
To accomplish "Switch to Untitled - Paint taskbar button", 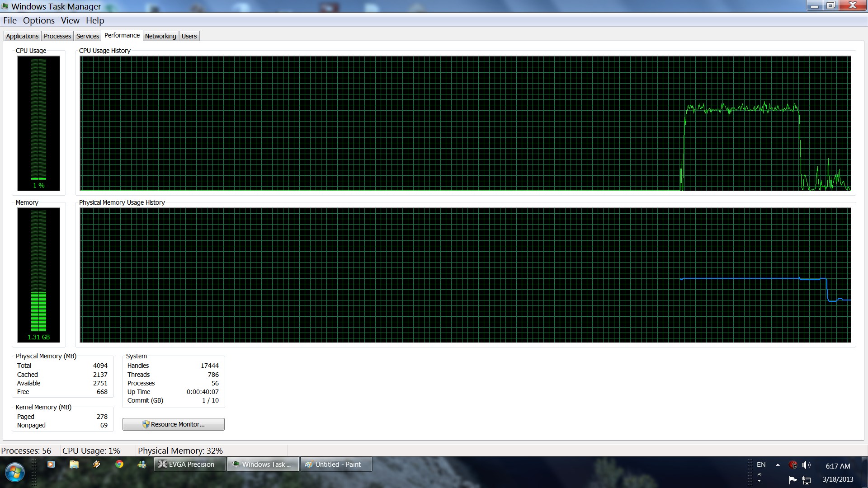I will pos(336,464).
